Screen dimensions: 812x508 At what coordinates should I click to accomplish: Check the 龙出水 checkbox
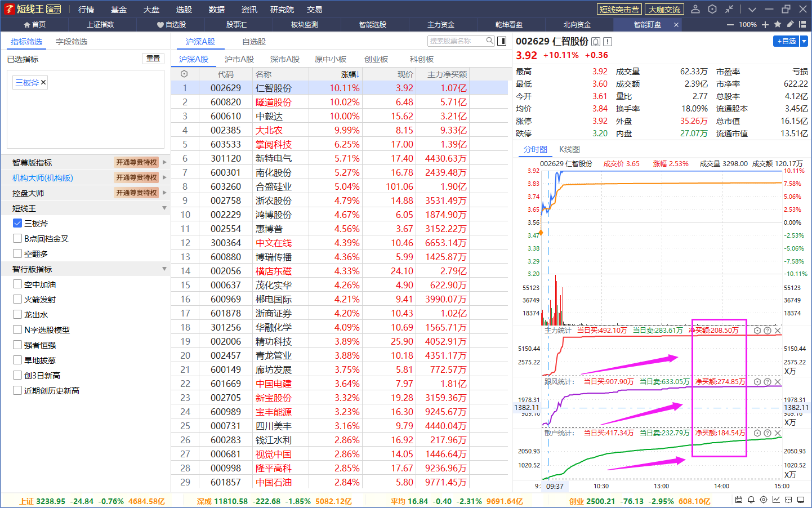[x=17, y=314]
